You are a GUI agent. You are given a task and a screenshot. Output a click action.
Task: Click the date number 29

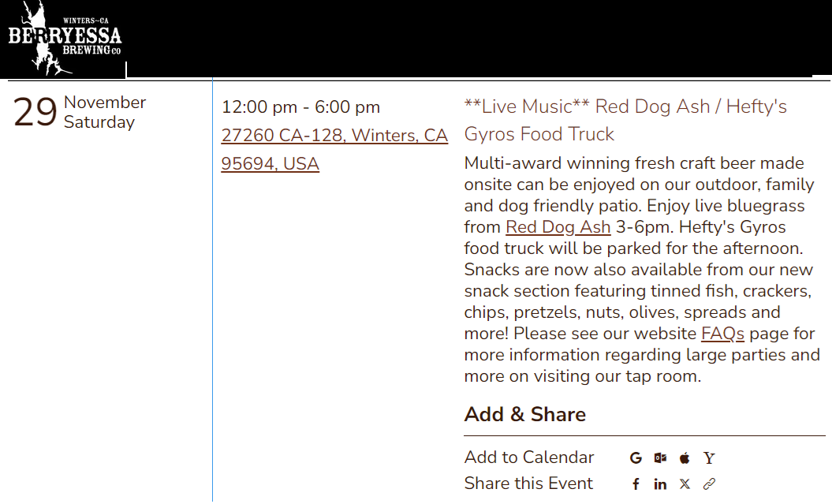(x=35, y=113)
